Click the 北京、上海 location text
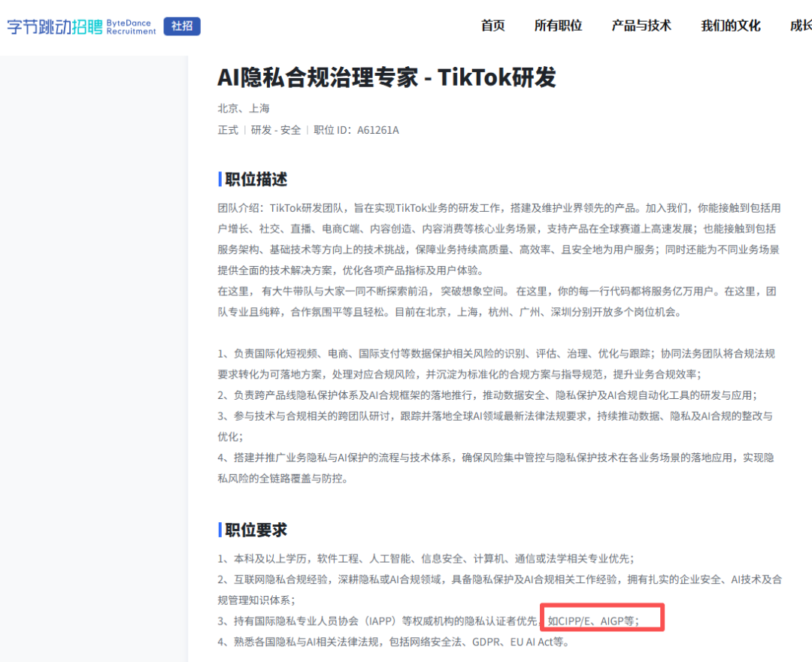The width and height of the screenshot is (812, 662). pyautogui.click(x=244, y=108)
